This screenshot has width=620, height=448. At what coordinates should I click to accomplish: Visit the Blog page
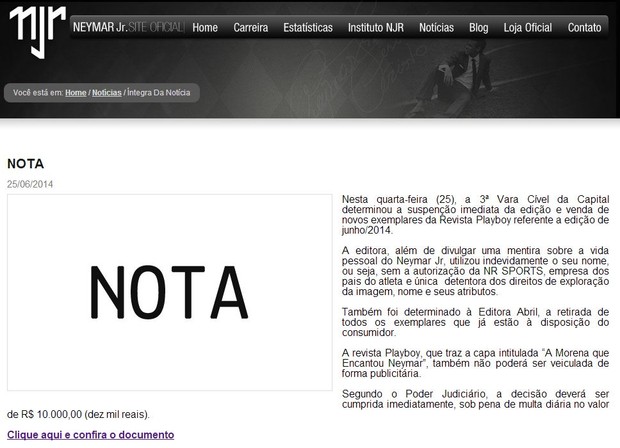tap(478, 28)
